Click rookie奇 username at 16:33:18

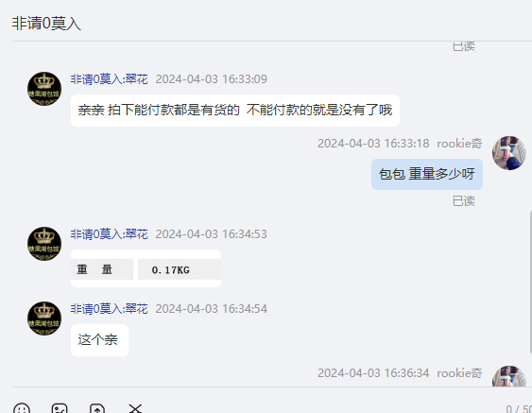click(x=459, y=144)
